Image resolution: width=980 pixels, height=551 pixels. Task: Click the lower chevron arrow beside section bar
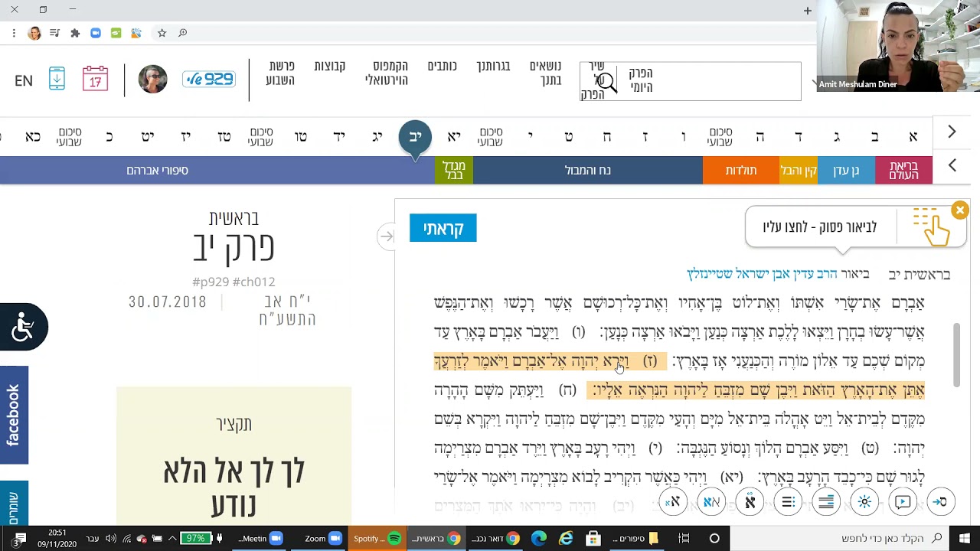click(952, 165)
